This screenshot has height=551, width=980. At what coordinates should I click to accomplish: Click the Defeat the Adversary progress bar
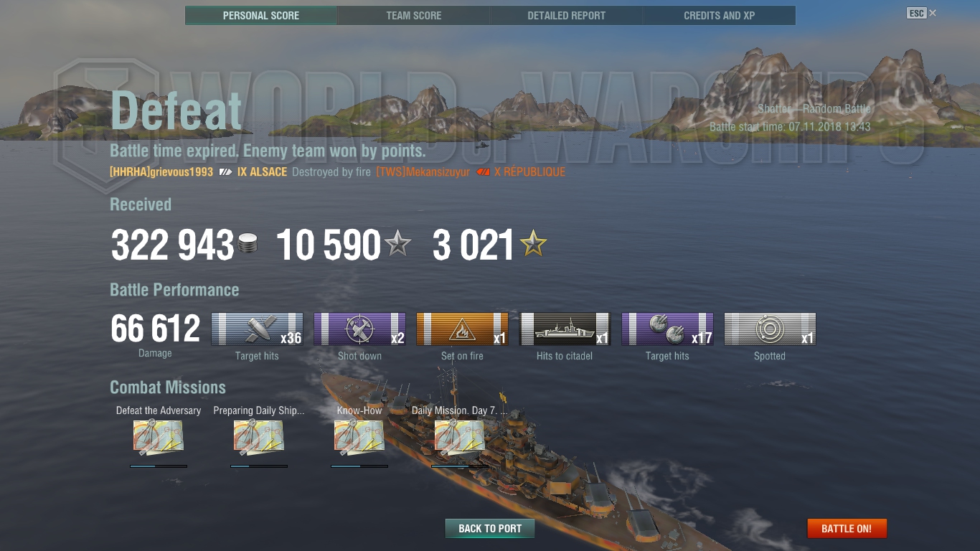[159, 466]
